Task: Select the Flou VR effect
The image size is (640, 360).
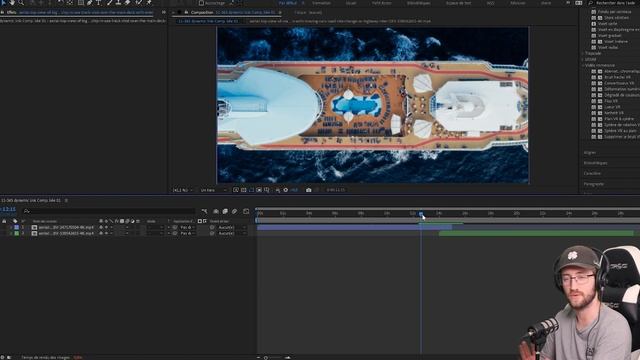Action: click(611, 101)
